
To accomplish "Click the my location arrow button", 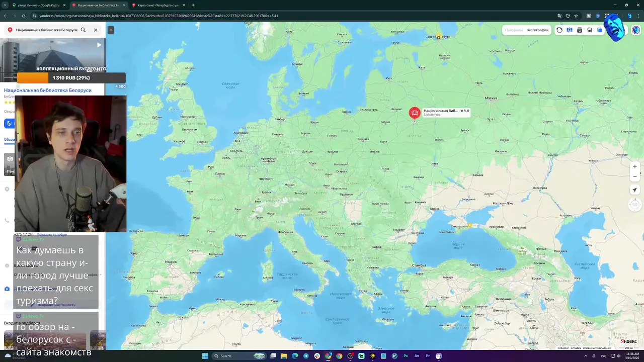I will [635, 190].
